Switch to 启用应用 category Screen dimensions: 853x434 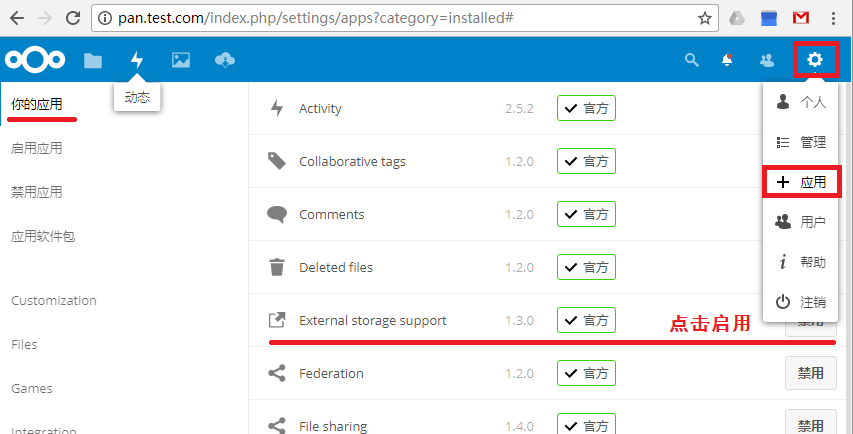pyautogui.click(x=37, y=148)
